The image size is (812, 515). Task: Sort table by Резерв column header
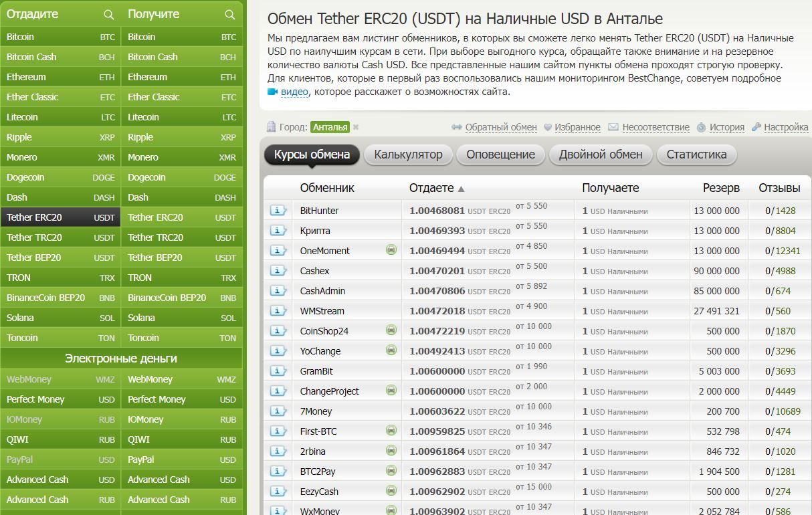[x=721, y=188]
